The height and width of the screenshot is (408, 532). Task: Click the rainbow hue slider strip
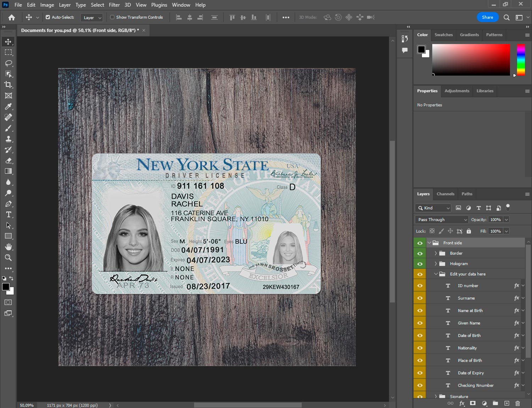[x=521, y=60]
